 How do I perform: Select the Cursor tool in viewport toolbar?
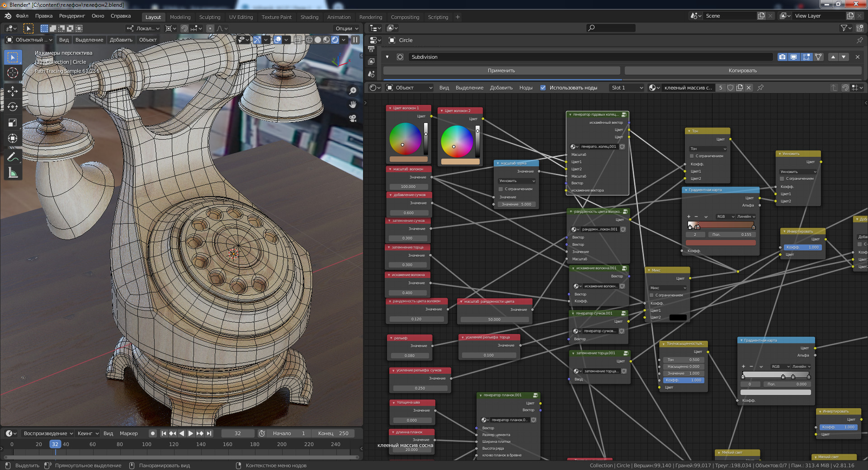13,73
